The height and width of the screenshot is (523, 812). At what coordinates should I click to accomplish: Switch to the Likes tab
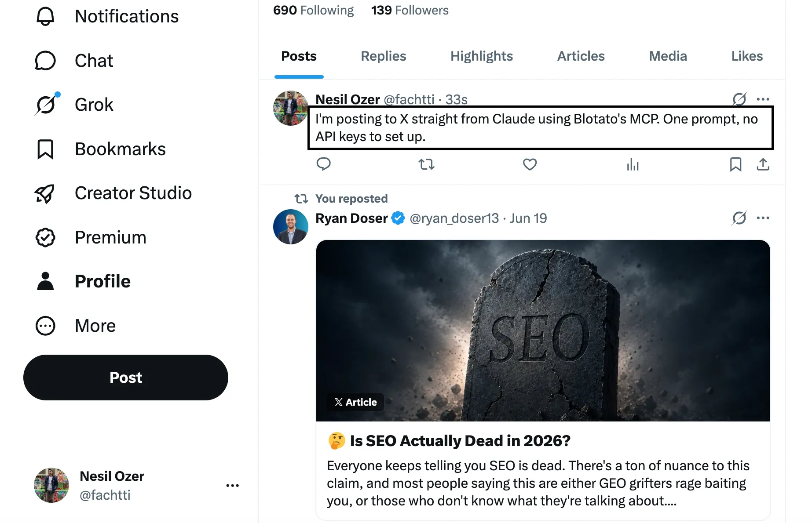[747, 56]
